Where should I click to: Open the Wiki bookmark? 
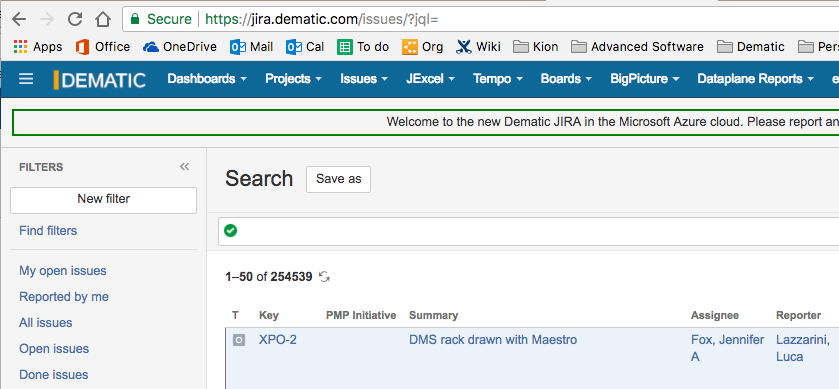tap(478, 47)
